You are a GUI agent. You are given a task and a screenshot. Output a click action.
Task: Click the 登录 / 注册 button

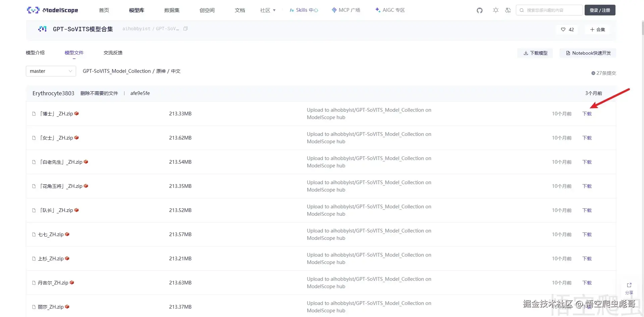point(600,10)
